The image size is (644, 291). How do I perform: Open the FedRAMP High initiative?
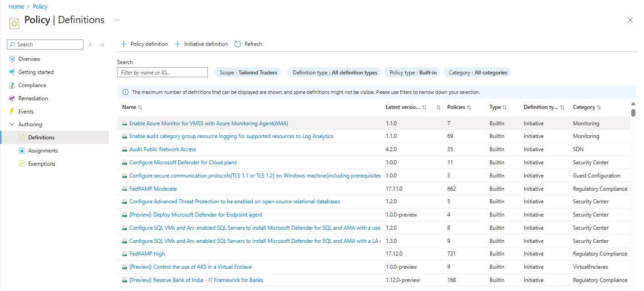[x=147, y=253]
